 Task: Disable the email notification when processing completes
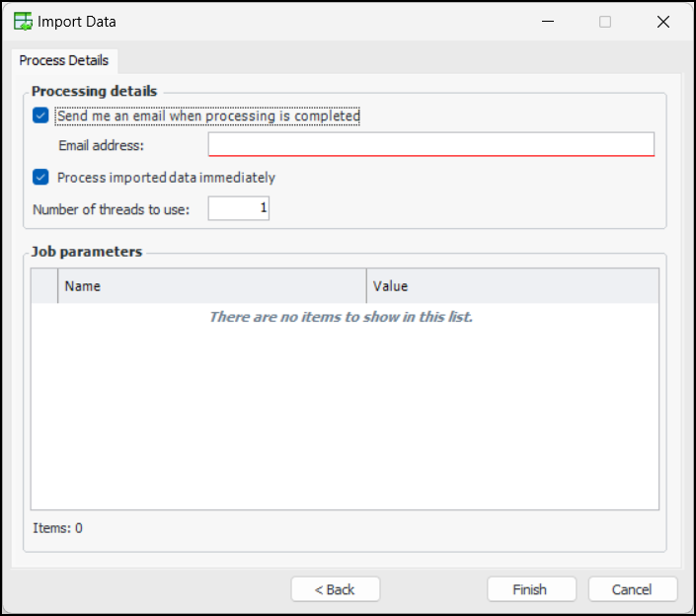point(40,115)
